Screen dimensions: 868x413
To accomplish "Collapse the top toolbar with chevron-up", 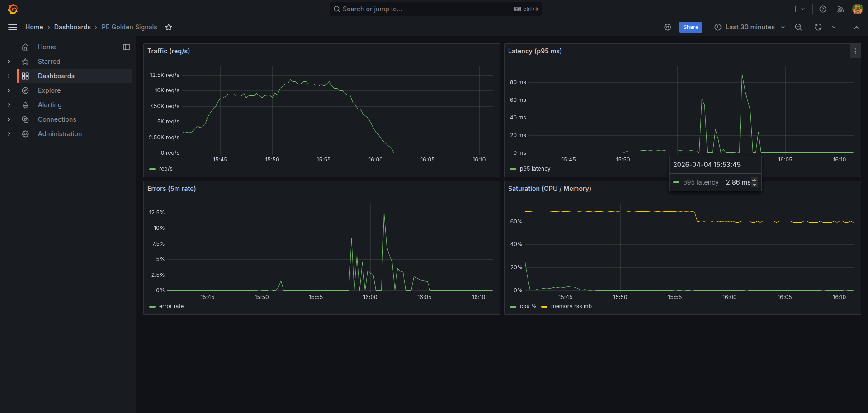I will point(856,27).
